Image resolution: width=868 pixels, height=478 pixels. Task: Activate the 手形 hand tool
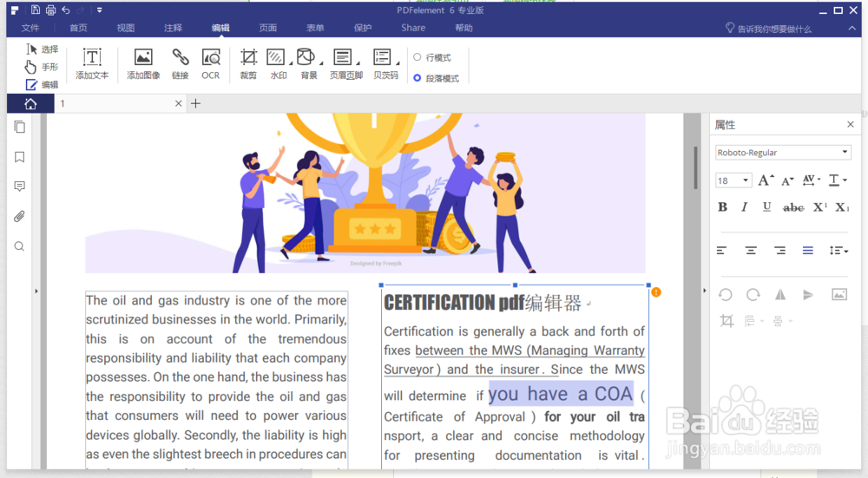point(42,67)
